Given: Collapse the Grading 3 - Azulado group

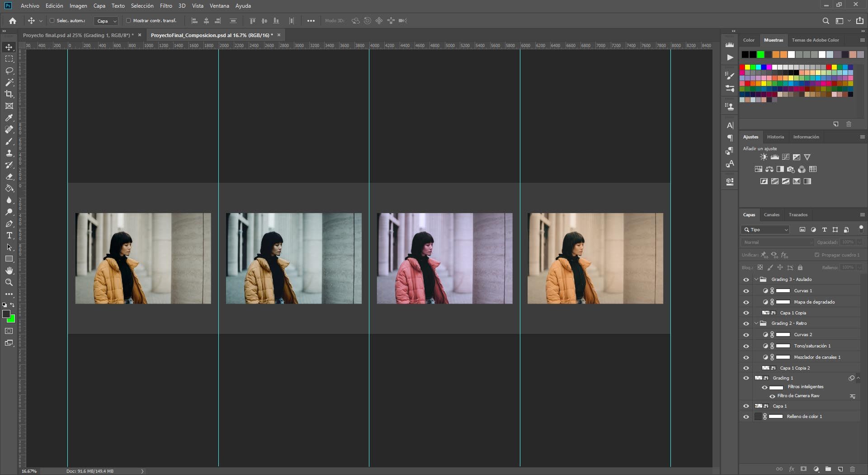Looking at the screenshot, I should coord(756,280).
